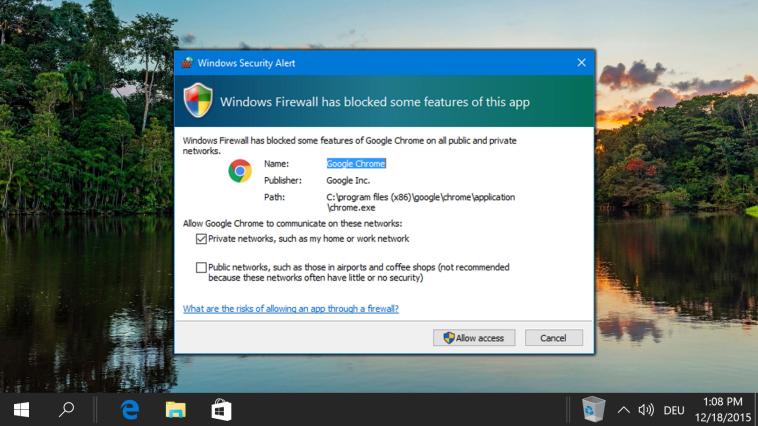Screen dimensions: 758x426
Task: Open the clock showing 1:08 PM
Action: click(x=723, y=410)
